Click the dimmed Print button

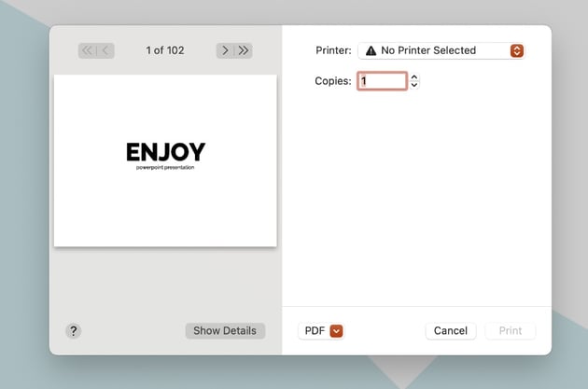pos(511,331)
